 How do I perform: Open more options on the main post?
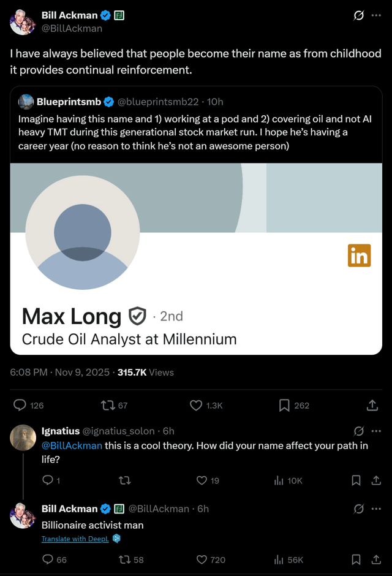[x=376, y=15]
